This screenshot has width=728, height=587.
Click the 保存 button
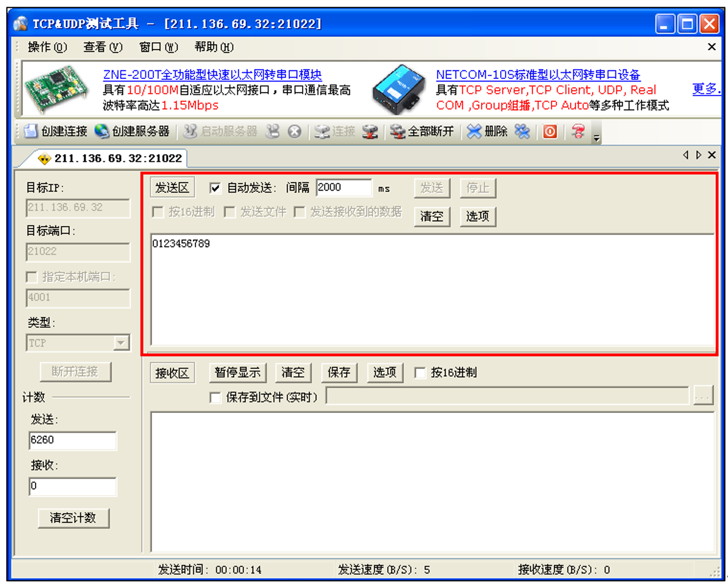(x=339, y=373)
